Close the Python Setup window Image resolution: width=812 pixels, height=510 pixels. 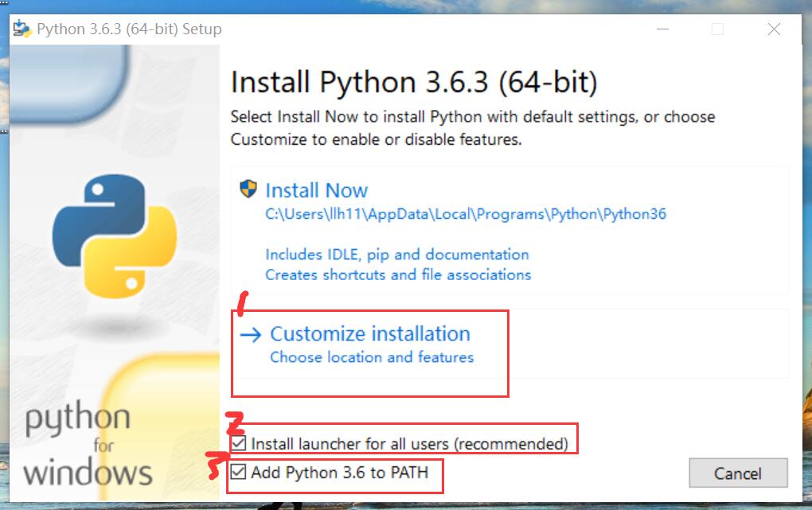[x=774, y=29]
